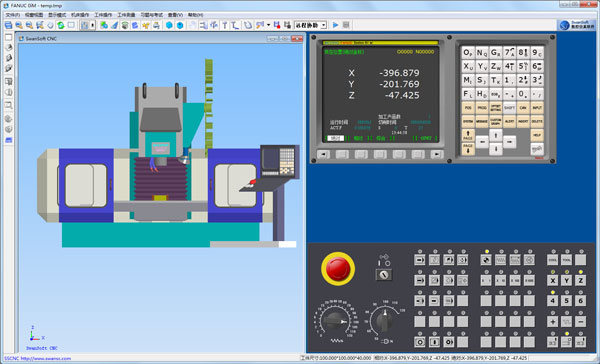Click the PAGE up key

[468, 135]
